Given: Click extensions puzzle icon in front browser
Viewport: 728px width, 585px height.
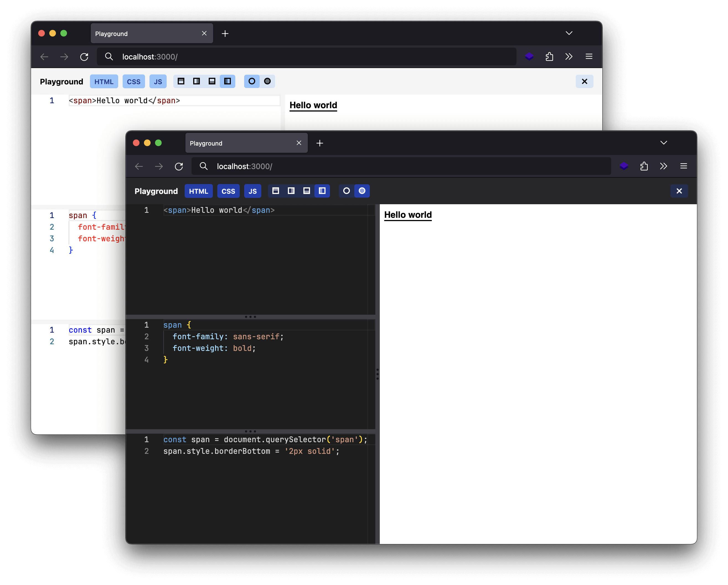Looking at the screenshot, I should point(644,166).
